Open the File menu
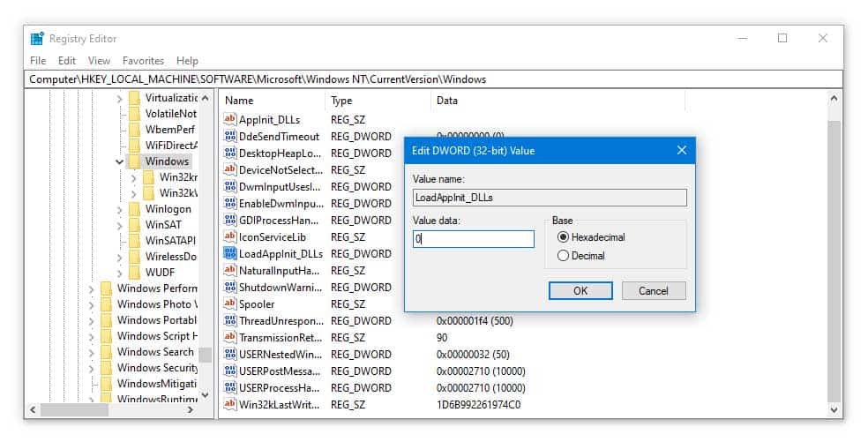 38,60
